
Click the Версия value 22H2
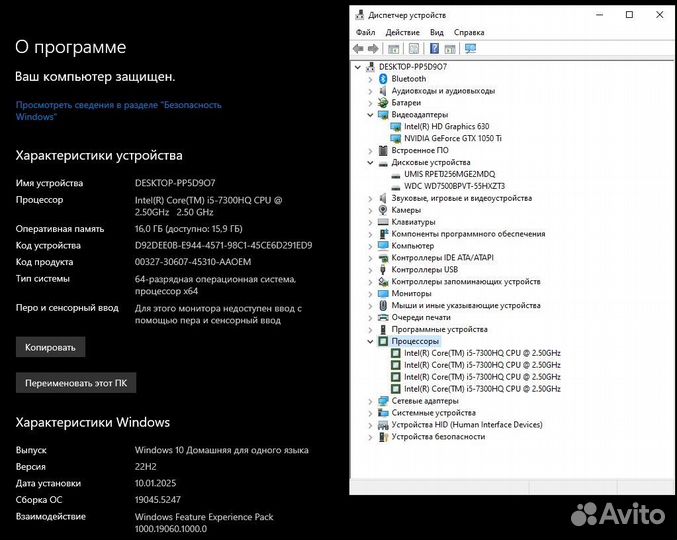tap(146, 467)
